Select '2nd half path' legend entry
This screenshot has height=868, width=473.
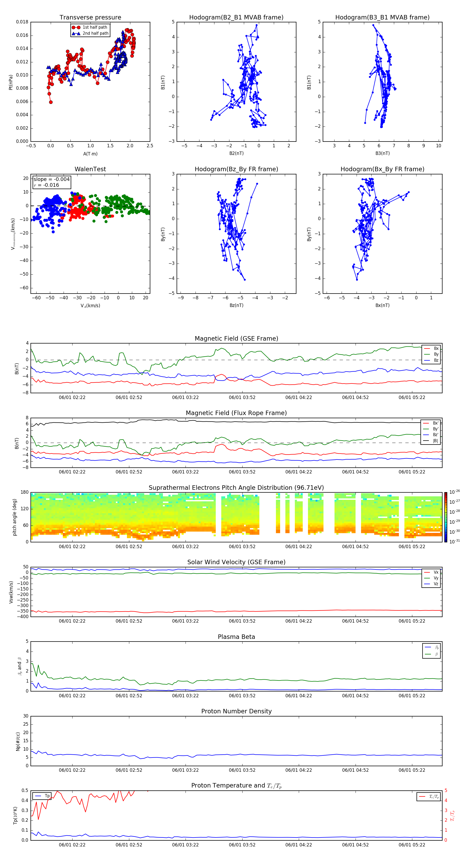(90, 33)
